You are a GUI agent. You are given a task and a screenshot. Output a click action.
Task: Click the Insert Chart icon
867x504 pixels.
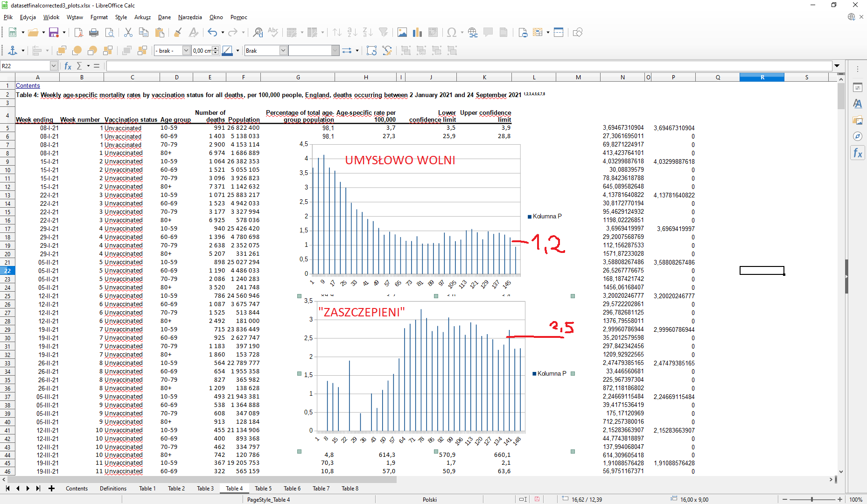point(418,32)
